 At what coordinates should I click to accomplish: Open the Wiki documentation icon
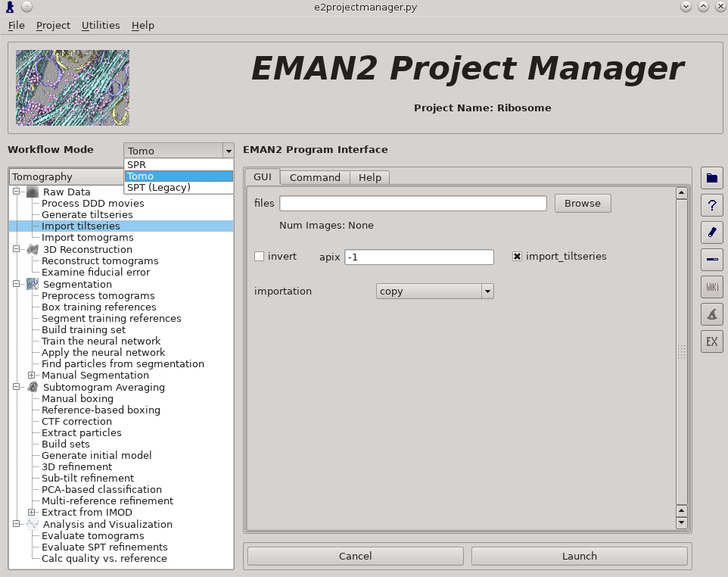pos(711,287)
